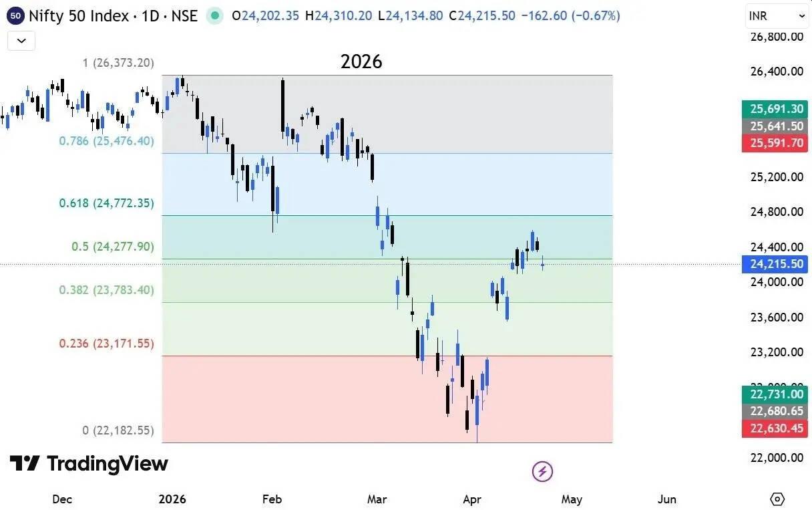Click the TradingView logo
Image resolution: width=812 pixels, height=510 pixels.
coord(89,463)
